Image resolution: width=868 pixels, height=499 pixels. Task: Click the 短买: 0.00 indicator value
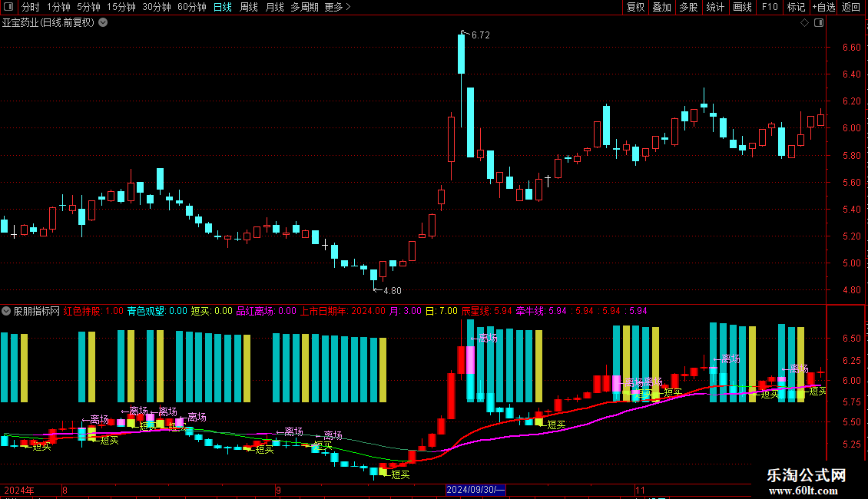pos(211,311)
